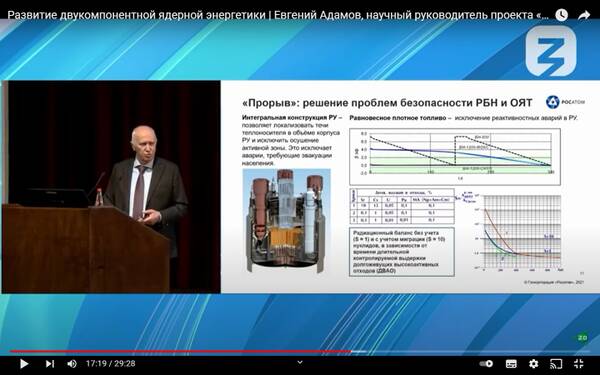Viewport: 600px width, 375px height.
Task: Exit full screen mode
Action: (579, 364)
